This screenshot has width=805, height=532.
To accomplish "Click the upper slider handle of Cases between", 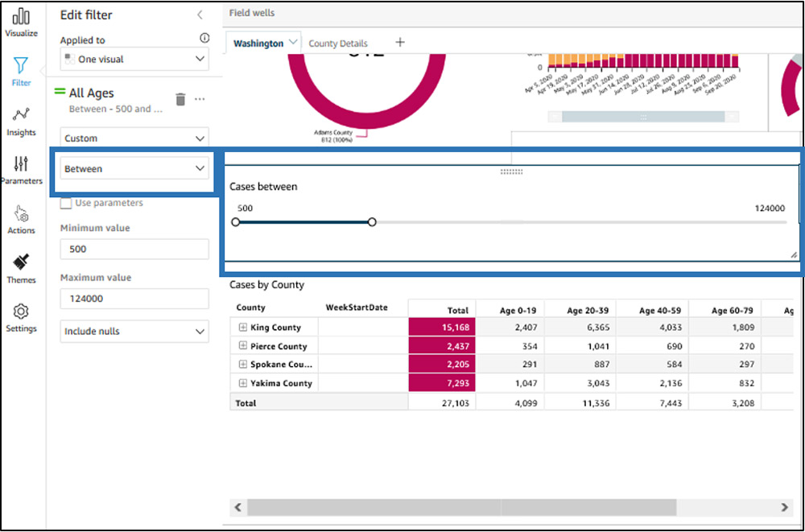I will [372, 222].
